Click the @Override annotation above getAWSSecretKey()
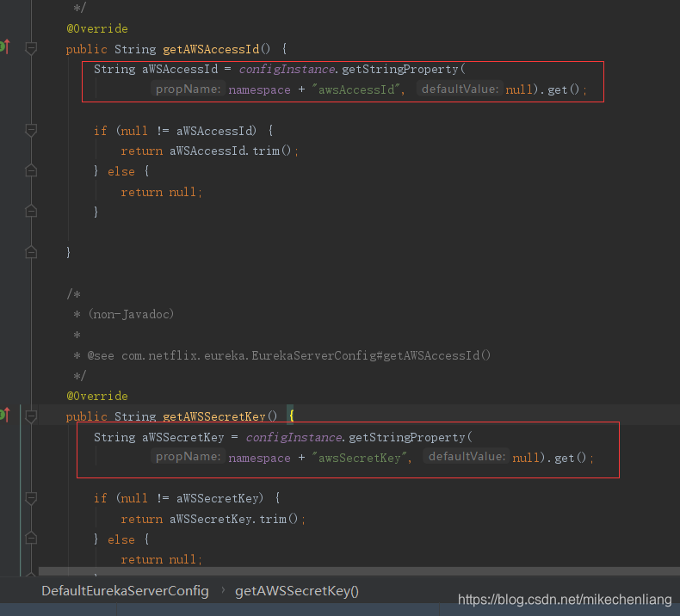This screenshot has width=680, height=616. [97, 396]
